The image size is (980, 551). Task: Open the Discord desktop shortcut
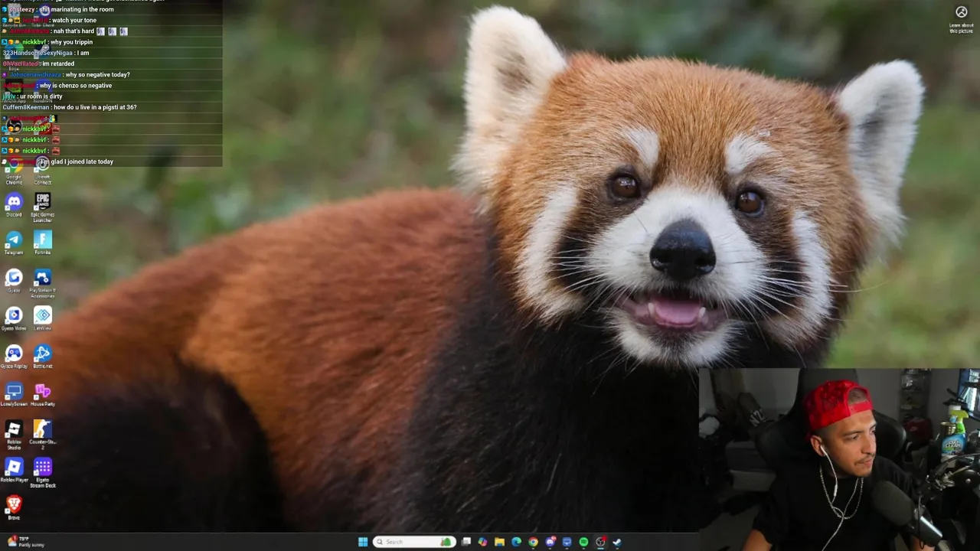14,204
